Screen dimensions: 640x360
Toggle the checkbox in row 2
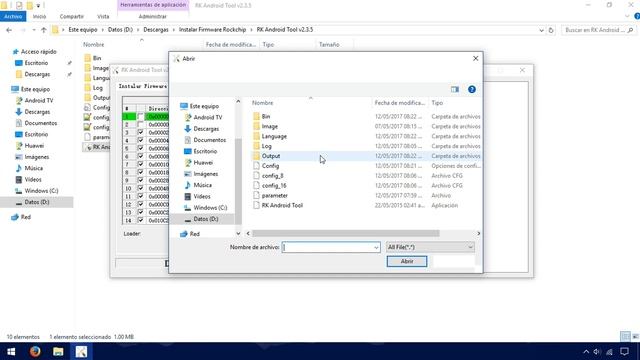[x=140, y=124]
